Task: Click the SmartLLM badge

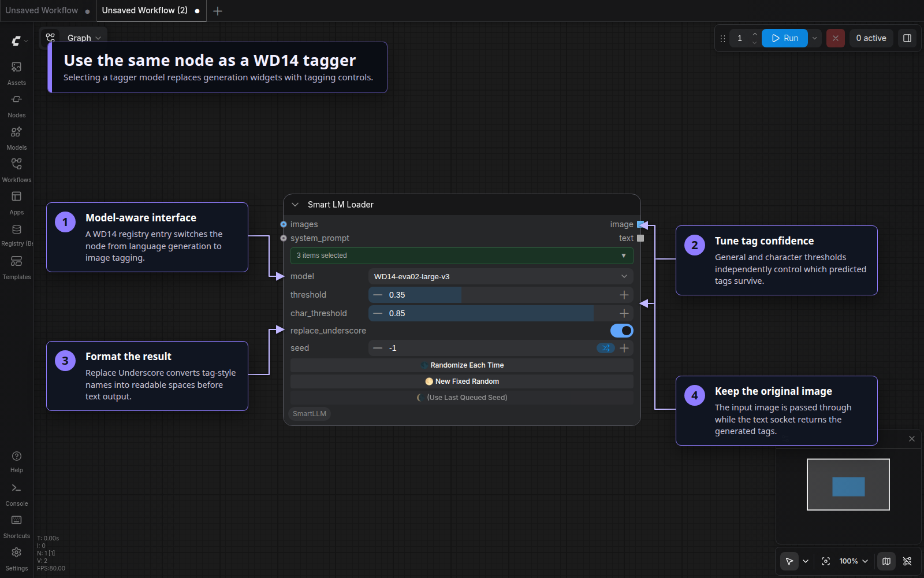Action: [x=310, y=414]
